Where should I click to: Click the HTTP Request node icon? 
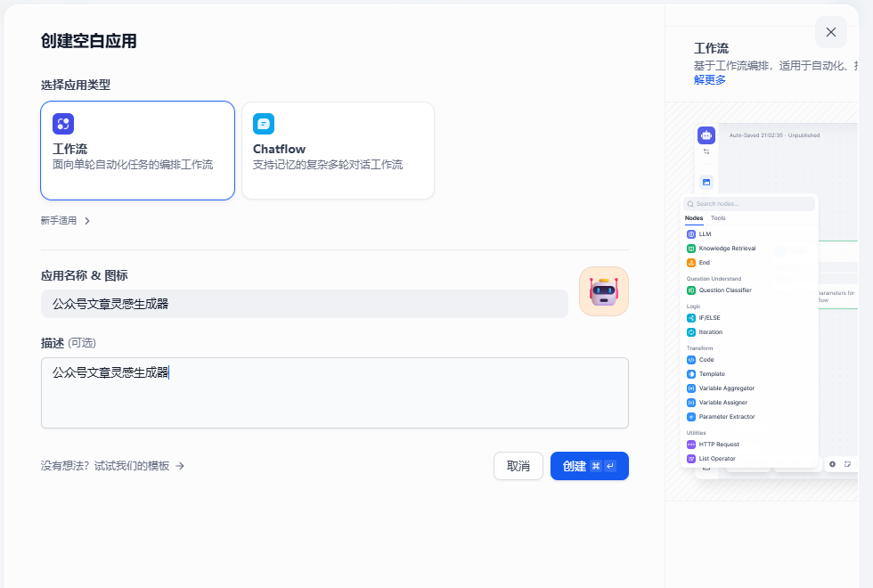(x=691, y=445)
